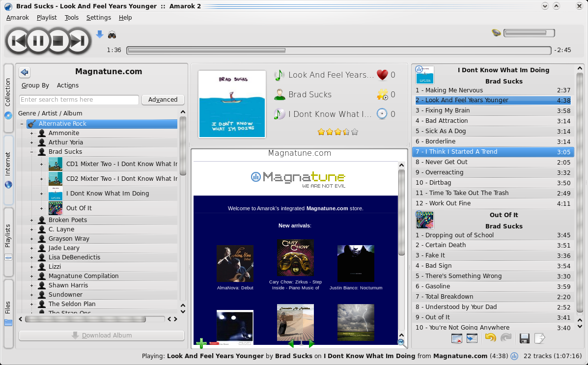Click the green plus applet icon
588x365 pixels.
[x=201, y=343]
